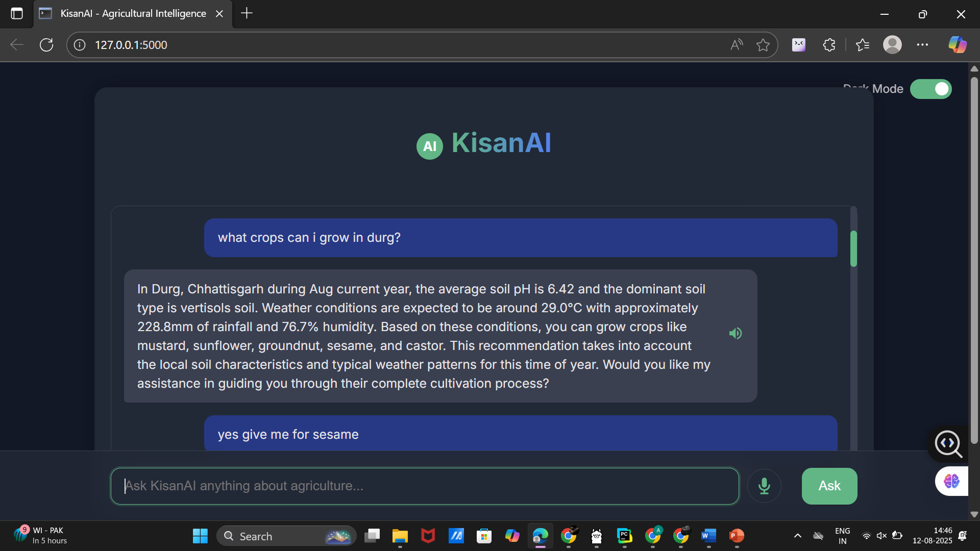Screen dimensions: 980x551
Task: Click the Read aloud icon
Action: point(736,45)
